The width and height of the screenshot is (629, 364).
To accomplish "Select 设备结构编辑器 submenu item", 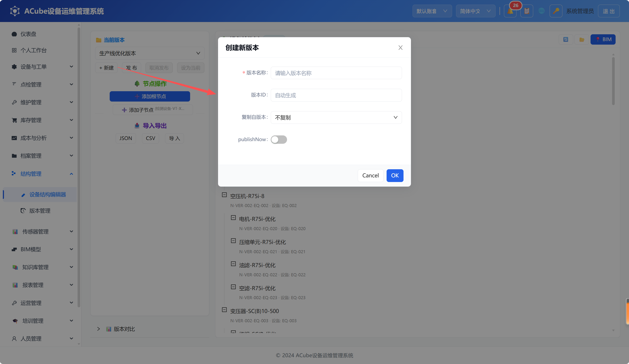I will coord(40,195).
